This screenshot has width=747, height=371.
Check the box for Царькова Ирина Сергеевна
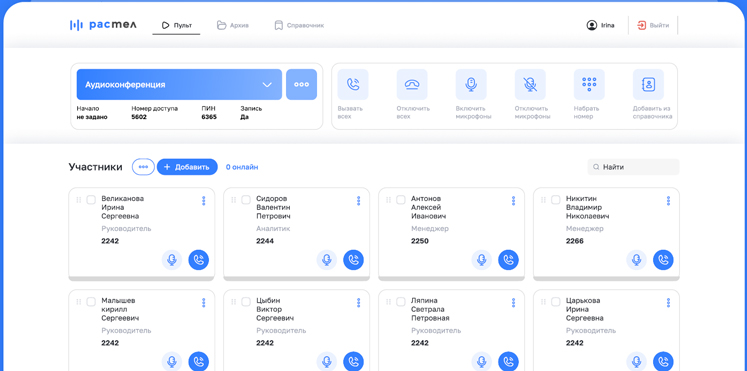(555, 301)
